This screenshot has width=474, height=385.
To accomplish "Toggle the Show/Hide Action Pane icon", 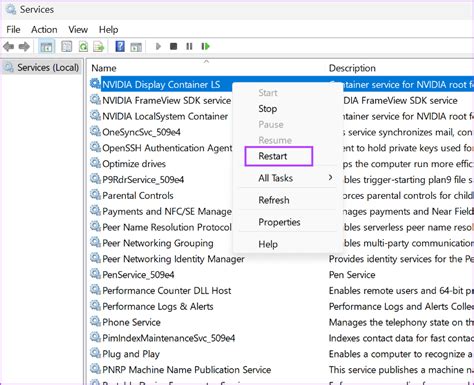I will 136,47.
